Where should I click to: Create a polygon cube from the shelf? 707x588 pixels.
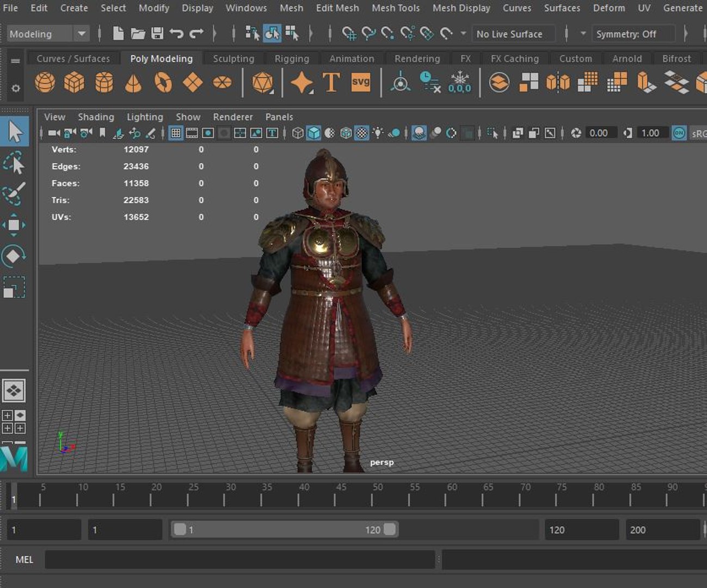(74, 83)
